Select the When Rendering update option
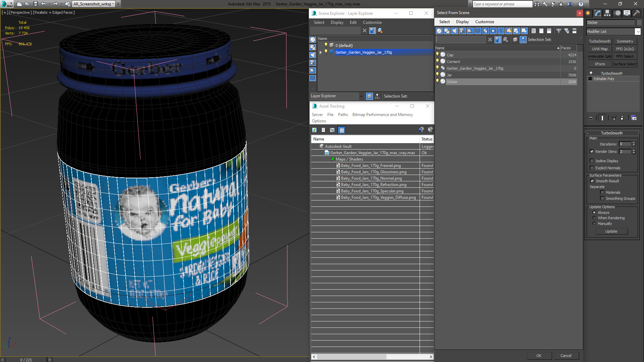Viewport: 644px width, 362px height. tap(594, 218)
